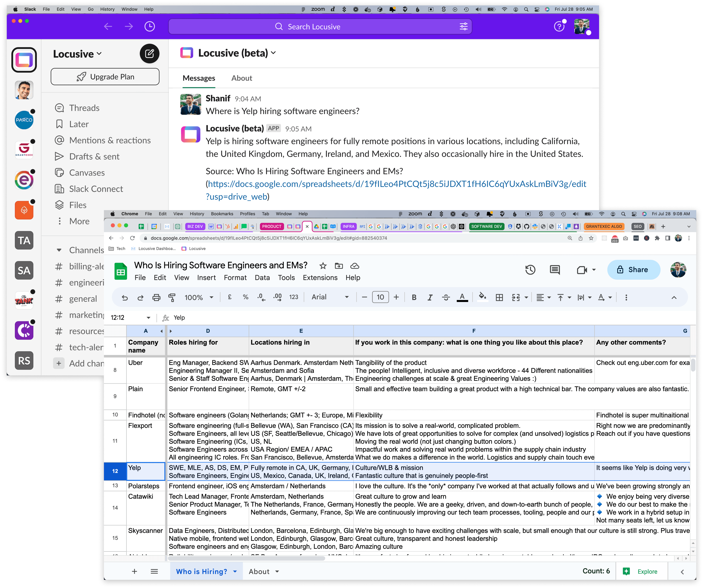This screenshot has height=588, width=703.
Task: Open Chrome Bookmarks menu in menu bar
Action: 222,214
